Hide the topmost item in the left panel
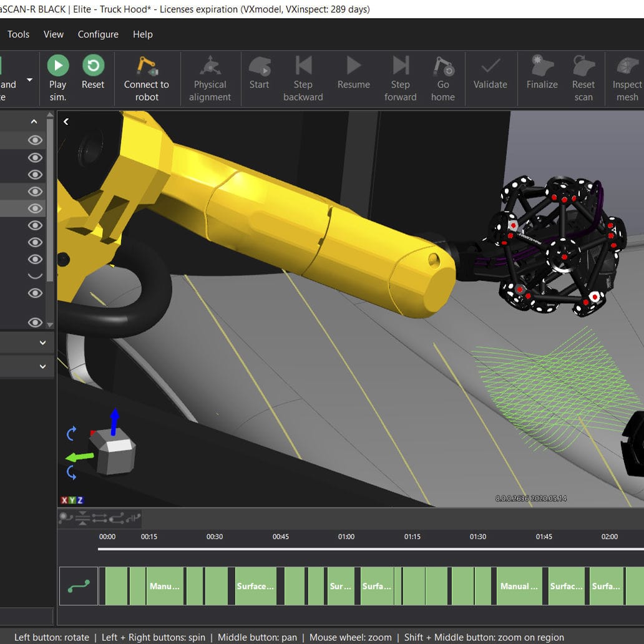 (35, 140)
